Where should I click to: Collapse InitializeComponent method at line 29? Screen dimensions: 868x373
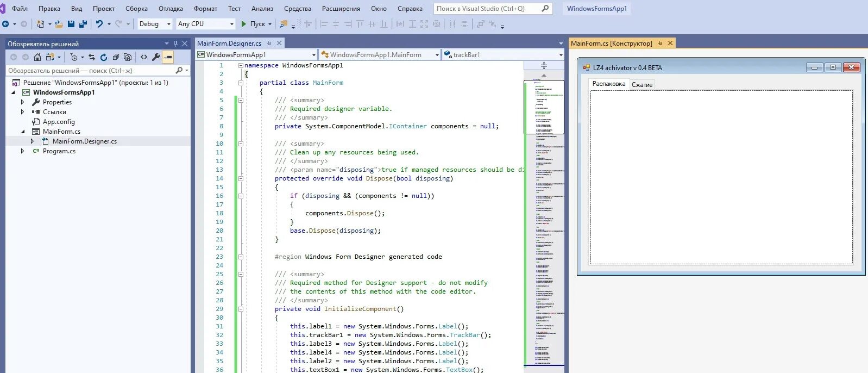[241, 309]
